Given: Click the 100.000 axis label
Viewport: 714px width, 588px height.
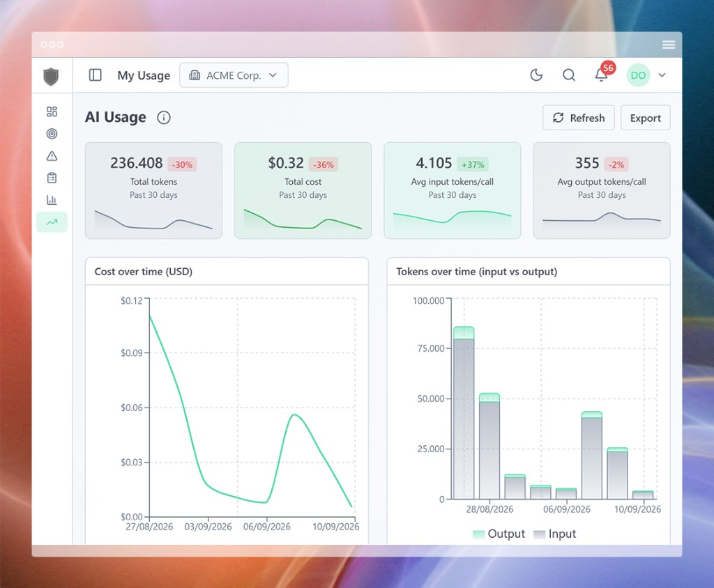Looking at the screenshot, I should [429, 300].
